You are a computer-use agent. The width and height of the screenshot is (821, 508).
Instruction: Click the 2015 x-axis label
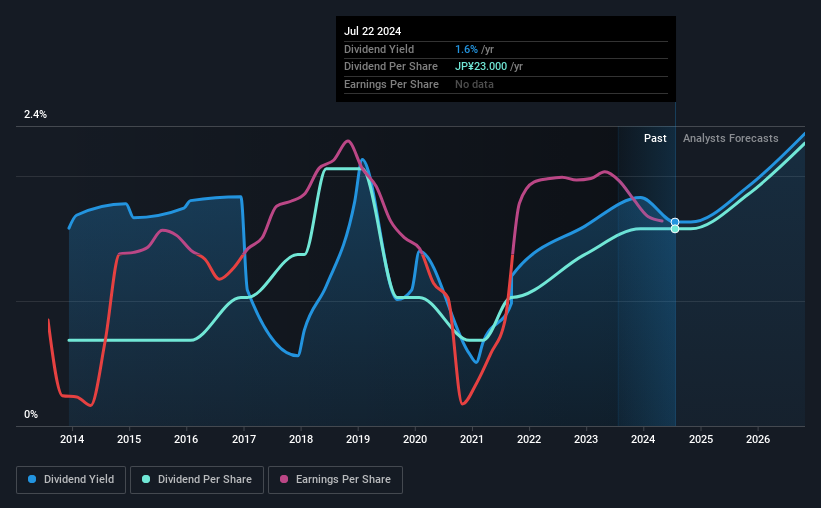coord(129,439)
